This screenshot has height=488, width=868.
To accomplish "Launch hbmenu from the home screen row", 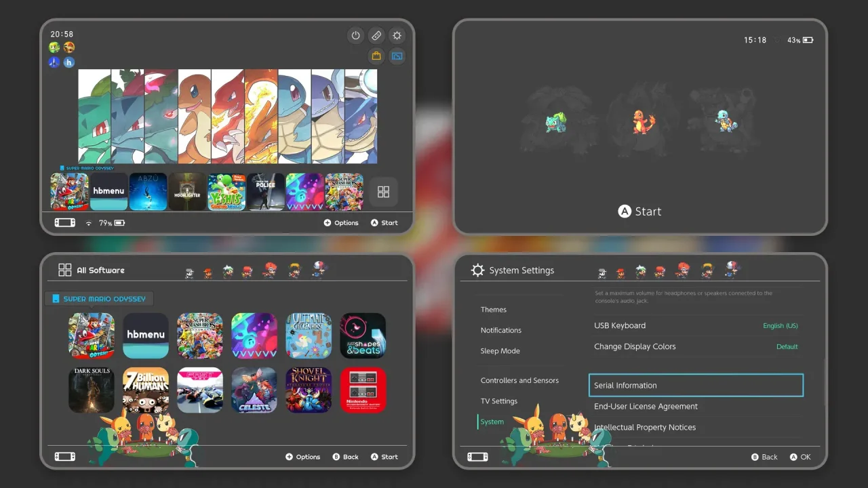I will pyautogui.click(x=109, y=192).
